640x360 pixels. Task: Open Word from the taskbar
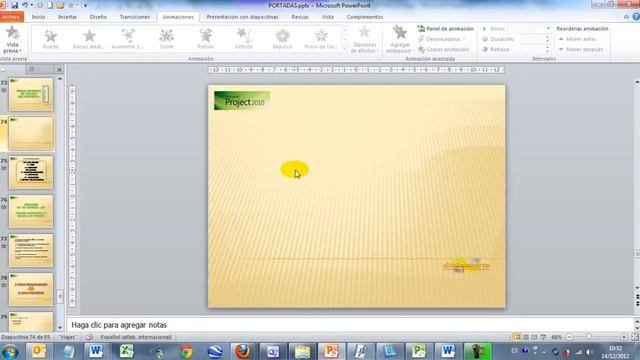96,351
